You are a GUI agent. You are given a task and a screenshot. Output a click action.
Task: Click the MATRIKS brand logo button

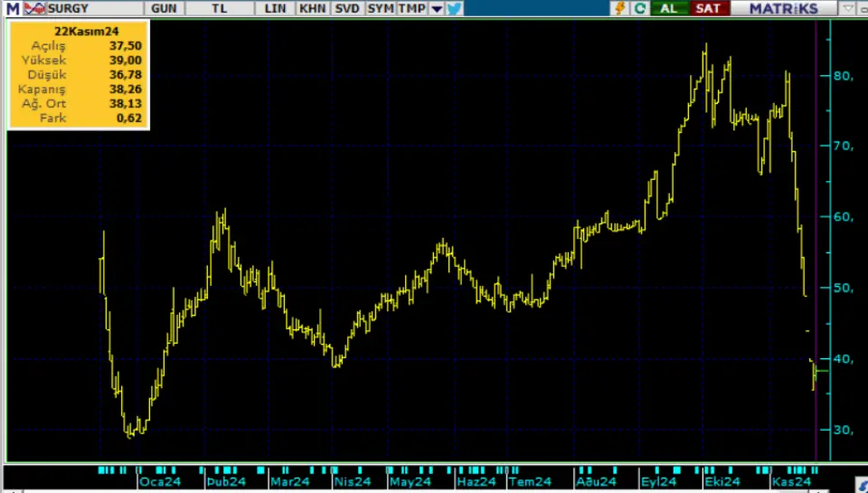click(x=784, y=8)
